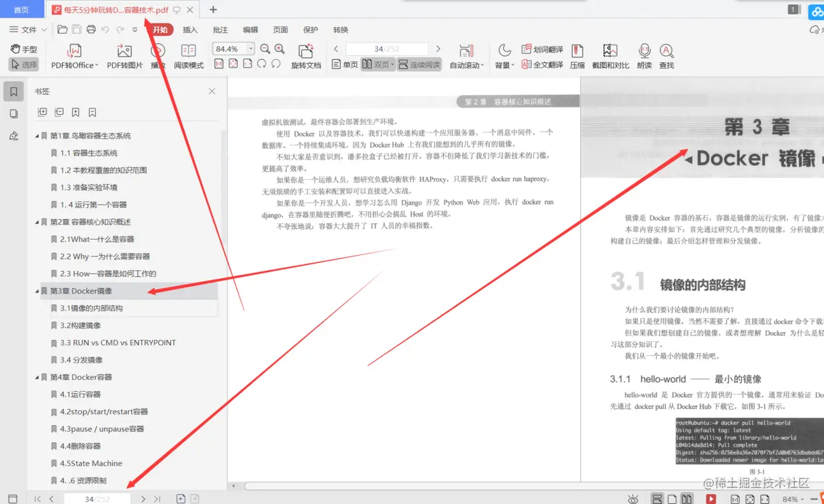Zoom in with the plus magnifier

(x=280, y=48)
